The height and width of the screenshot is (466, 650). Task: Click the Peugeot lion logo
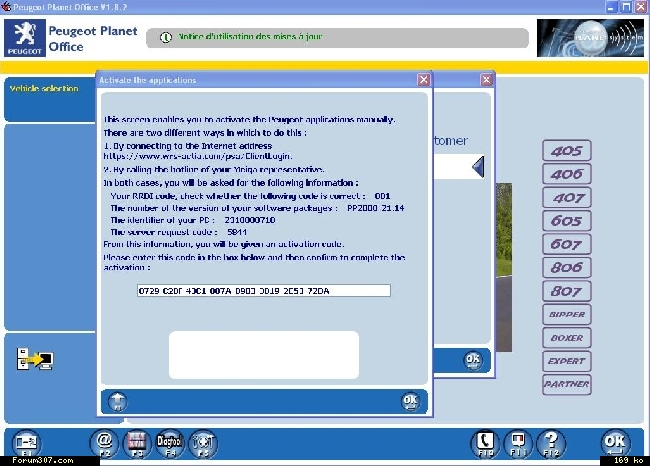pyautogui.click(x=25, y=38)
